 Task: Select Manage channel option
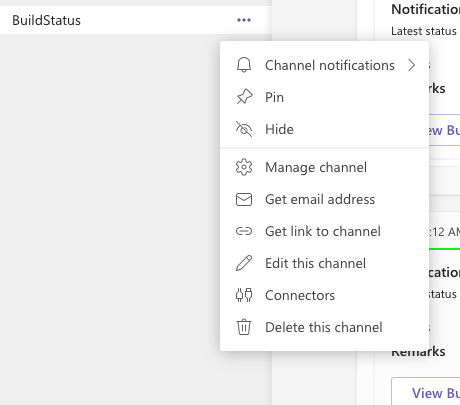(324, 167)
